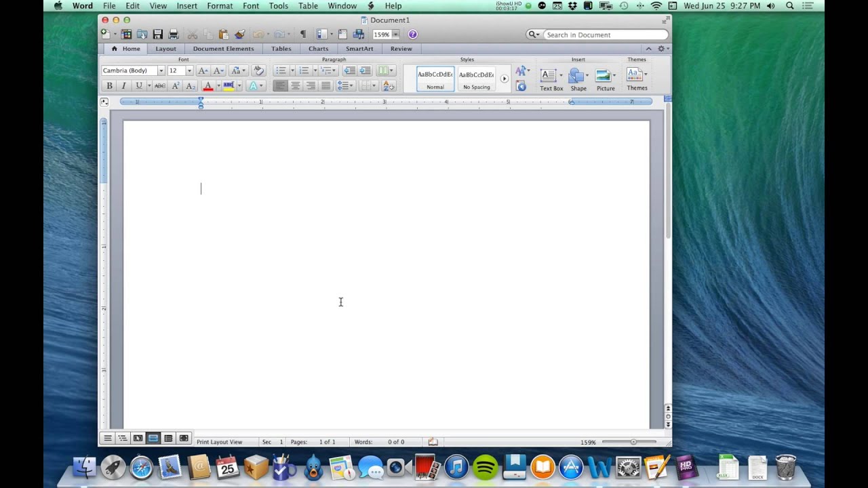
Task: Switch to the Tables tab
Action: point(281,49)
